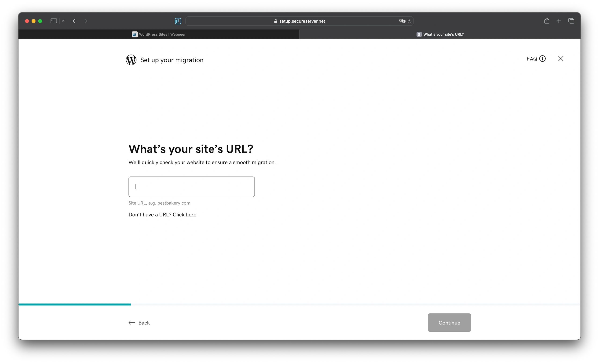Click the WordPress logo icon
The width and height of the screenshot is (599, 364).
coord(131,60)
